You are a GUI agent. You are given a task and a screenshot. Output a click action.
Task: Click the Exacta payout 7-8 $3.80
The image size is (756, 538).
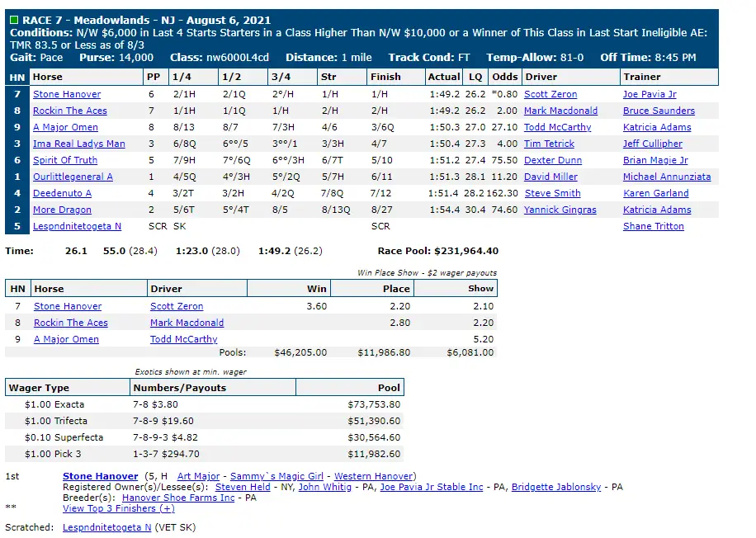click(156, 404)
